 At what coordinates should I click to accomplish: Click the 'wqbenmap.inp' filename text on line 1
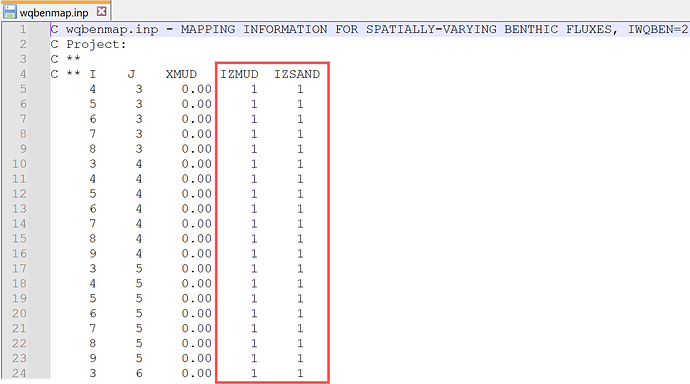point(112,29)
